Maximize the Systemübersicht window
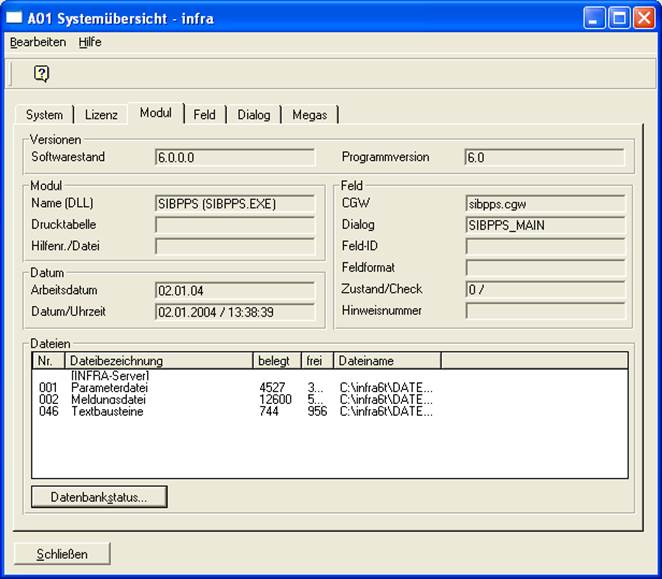 [620, 18]
